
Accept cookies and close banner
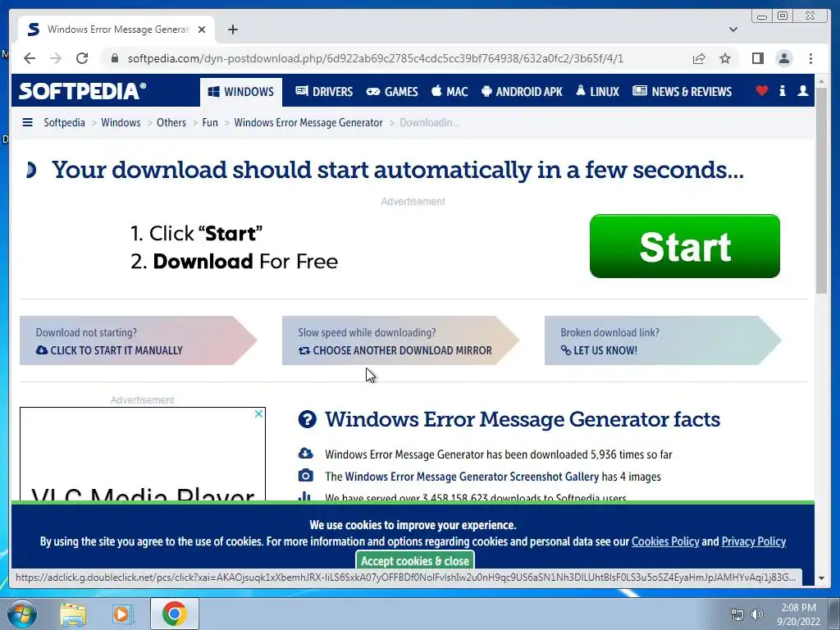pos(415,561)
